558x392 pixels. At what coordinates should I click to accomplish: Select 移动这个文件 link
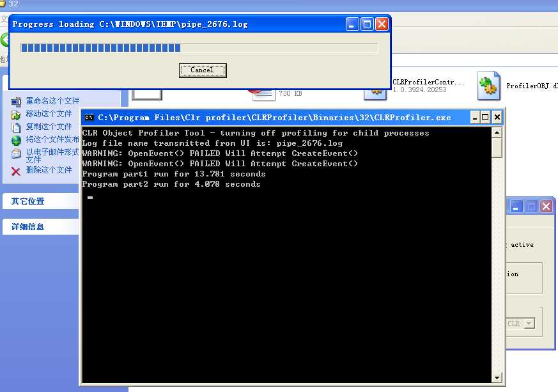click(x=49, y=114)
